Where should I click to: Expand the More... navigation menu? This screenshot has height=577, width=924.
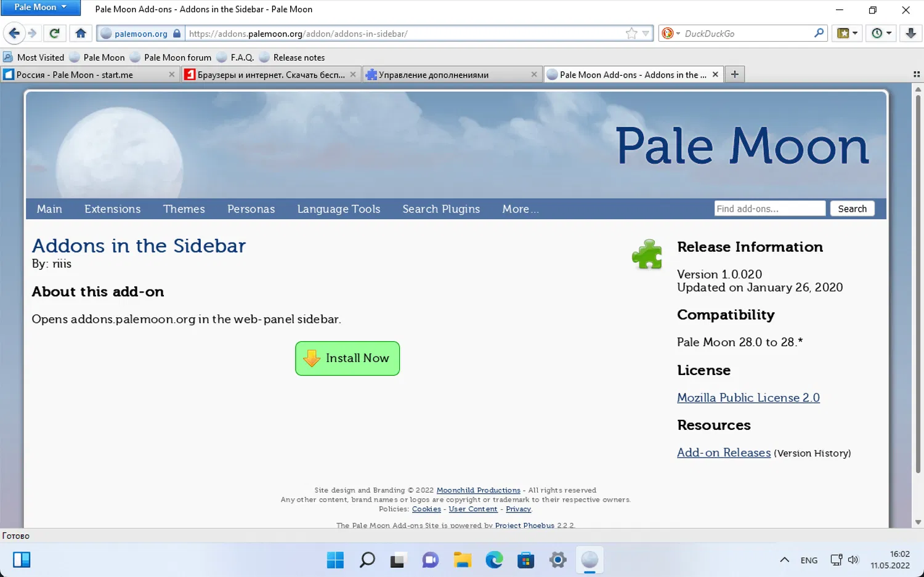coord(521,209)
